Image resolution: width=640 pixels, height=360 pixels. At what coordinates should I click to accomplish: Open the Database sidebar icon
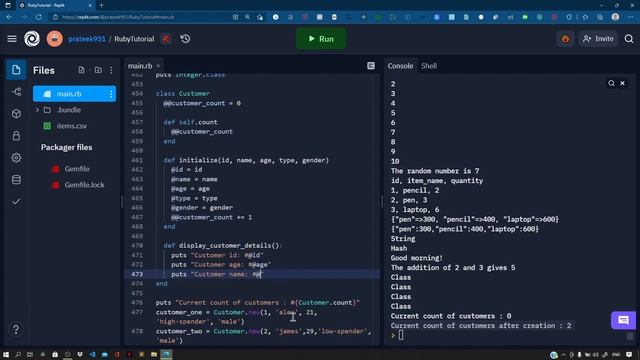pyautogui.click(x=16, y=180)
